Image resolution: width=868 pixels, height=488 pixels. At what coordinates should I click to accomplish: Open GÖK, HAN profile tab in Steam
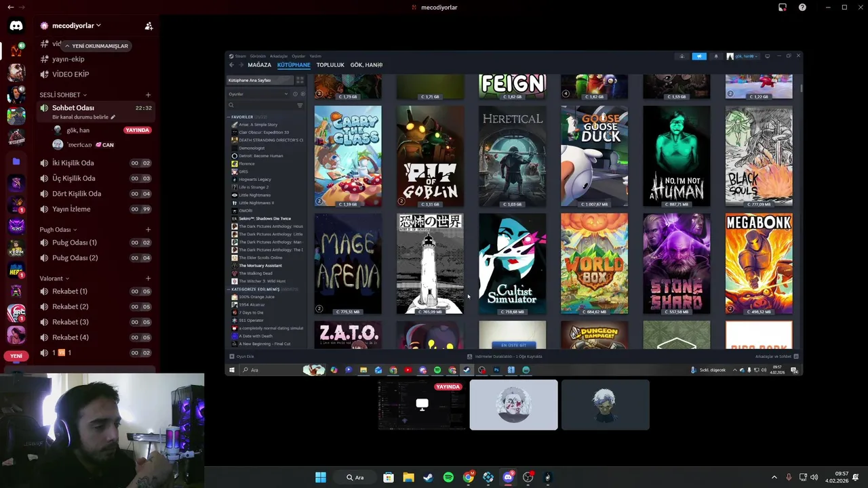tap(366, 65)
